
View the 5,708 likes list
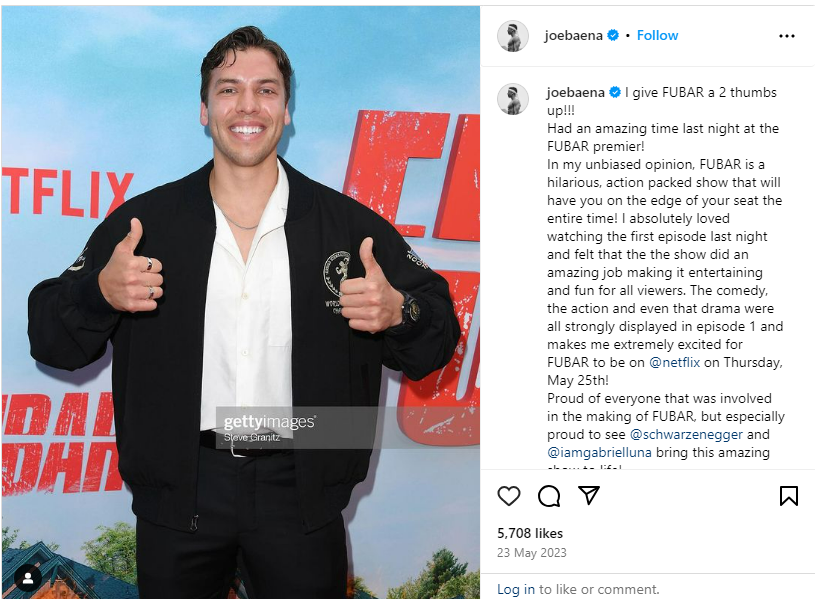click(530, 533)
